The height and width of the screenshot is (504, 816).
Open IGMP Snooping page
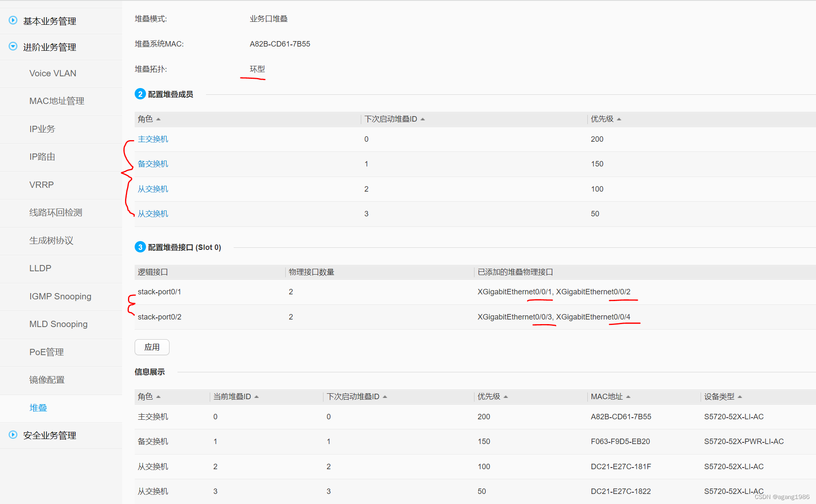(x=60, y=296)
